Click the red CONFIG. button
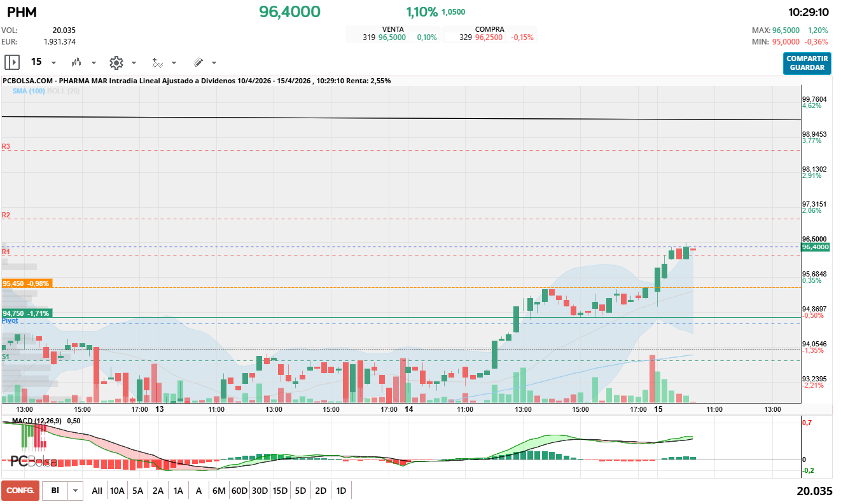The height and width of the screenshot is (504, 841). [x=20, y=491]
